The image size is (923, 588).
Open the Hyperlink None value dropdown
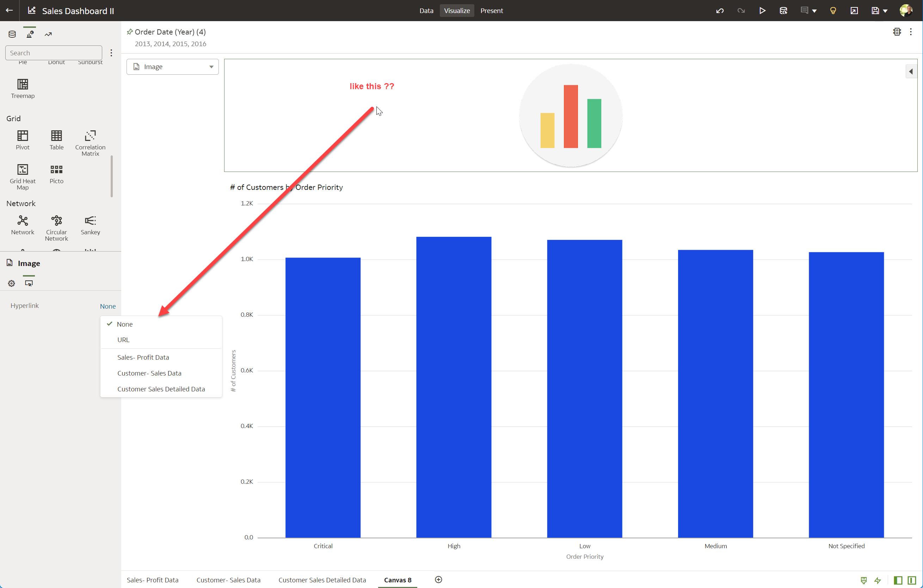click(108, 306)
